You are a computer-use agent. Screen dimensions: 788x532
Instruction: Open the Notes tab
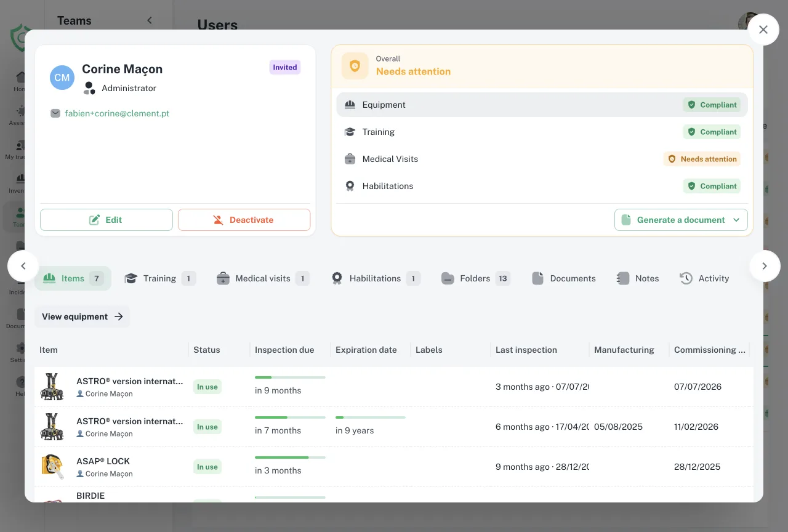[x=638, y=278]
